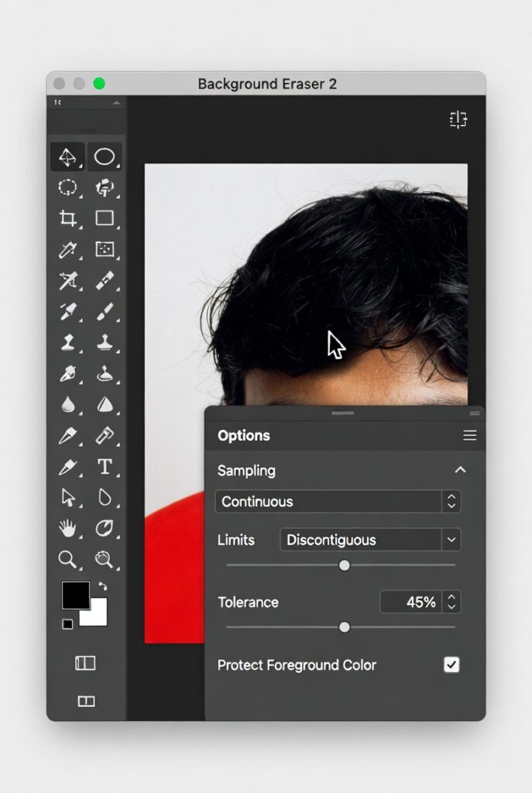Click the "Protect Foreground Color" label
Image resolution: width=532 pixels, height=793 pixels.
click(x=297, y=664)
